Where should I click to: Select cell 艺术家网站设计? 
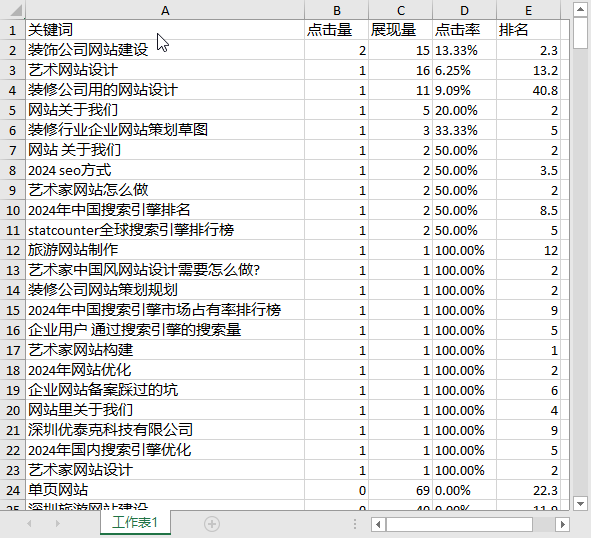click(165, 470)
